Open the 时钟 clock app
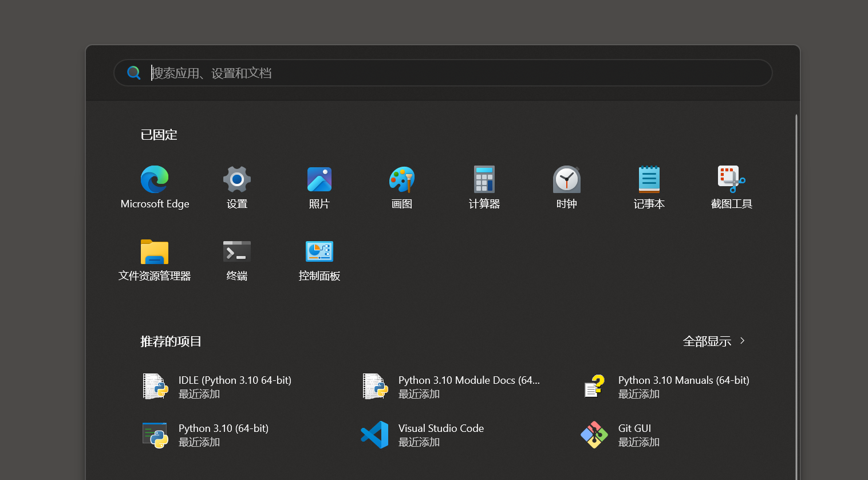Viewport: 868px width, 480px height. (x=567, y=187)
